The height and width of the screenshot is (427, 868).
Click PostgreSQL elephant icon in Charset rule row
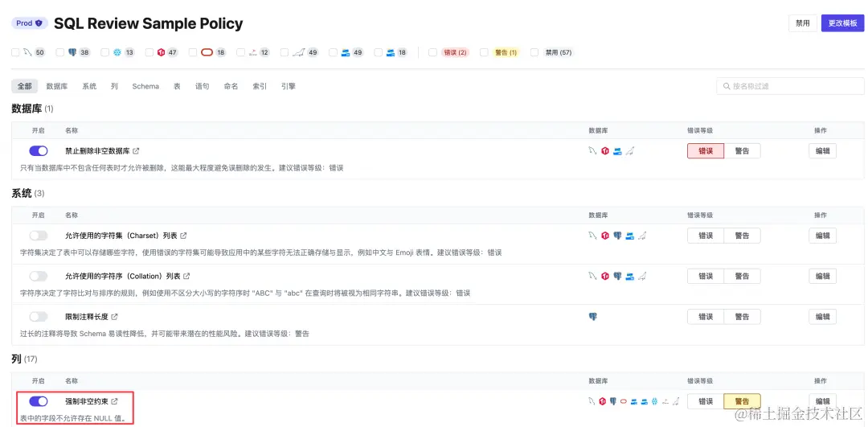pos(617,236)
